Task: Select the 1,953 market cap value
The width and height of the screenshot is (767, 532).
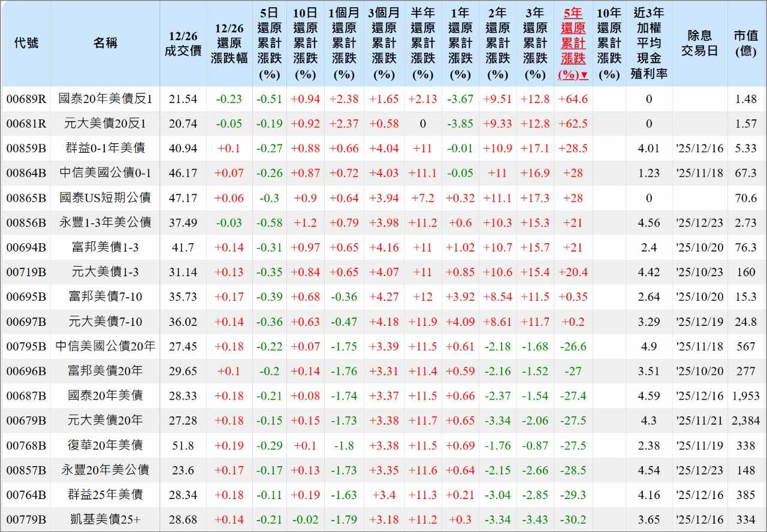Action: point(746,396)
